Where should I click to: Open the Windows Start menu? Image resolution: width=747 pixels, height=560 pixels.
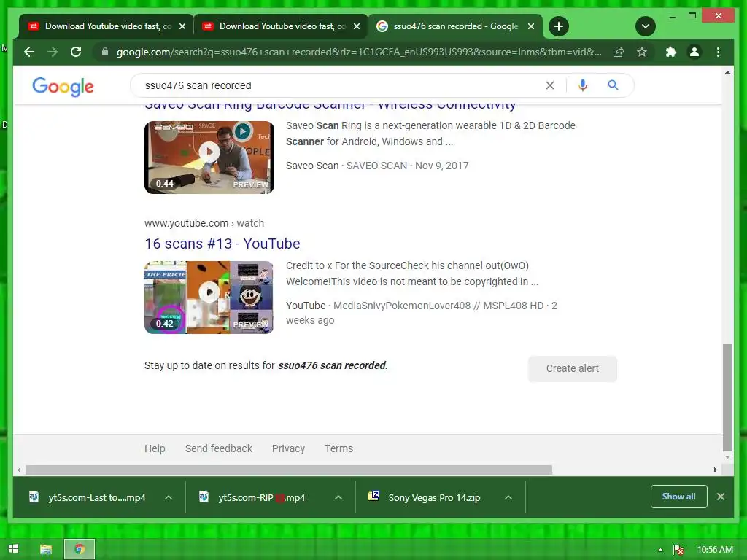pos(13,549)
